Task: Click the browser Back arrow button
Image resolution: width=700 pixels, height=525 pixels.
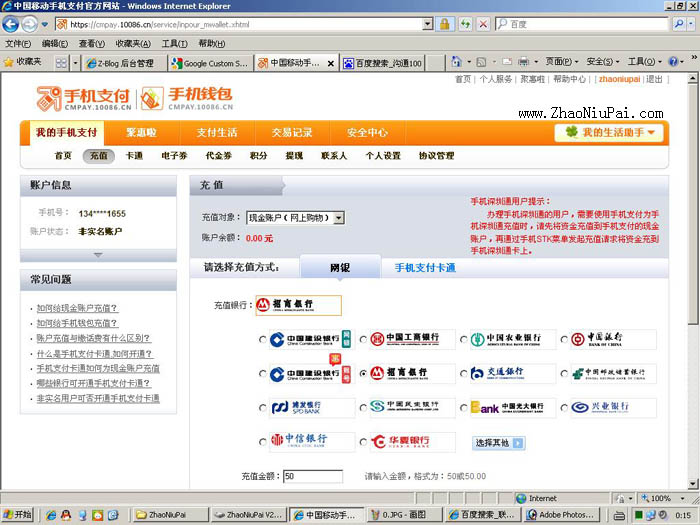Action: 11,24
